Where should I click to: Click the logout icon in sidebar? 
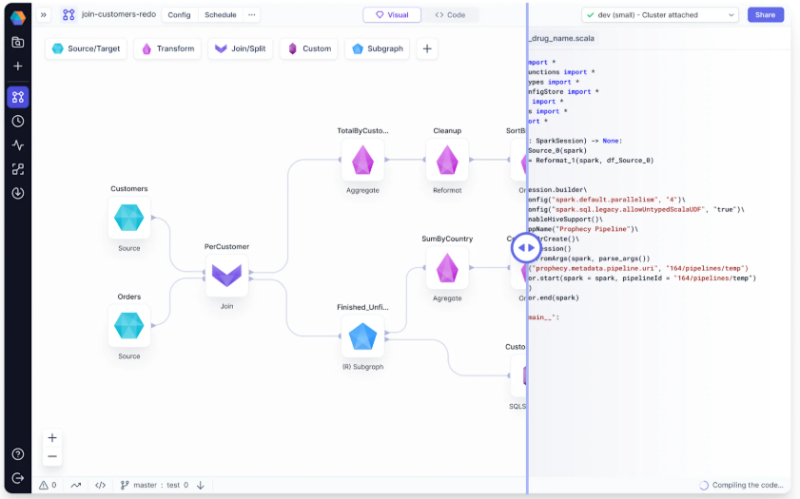[x=18, y=478]
